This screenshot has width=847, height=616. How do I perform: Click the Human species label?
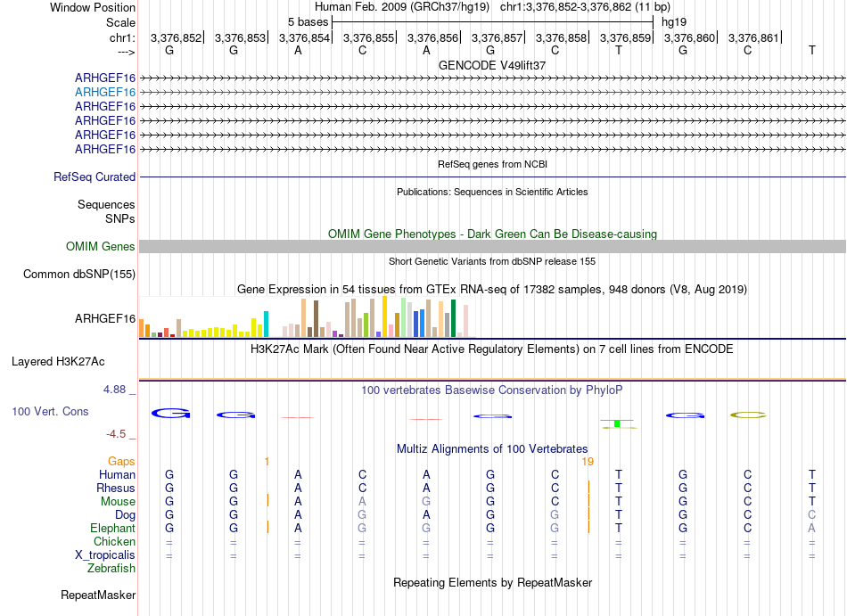point(117,474)
